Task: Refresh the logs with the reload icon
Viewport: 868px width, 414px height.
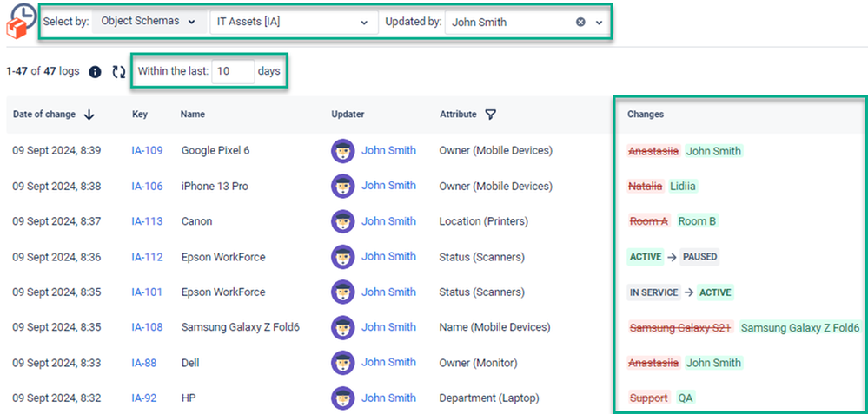Action: (x=119, y=72)
